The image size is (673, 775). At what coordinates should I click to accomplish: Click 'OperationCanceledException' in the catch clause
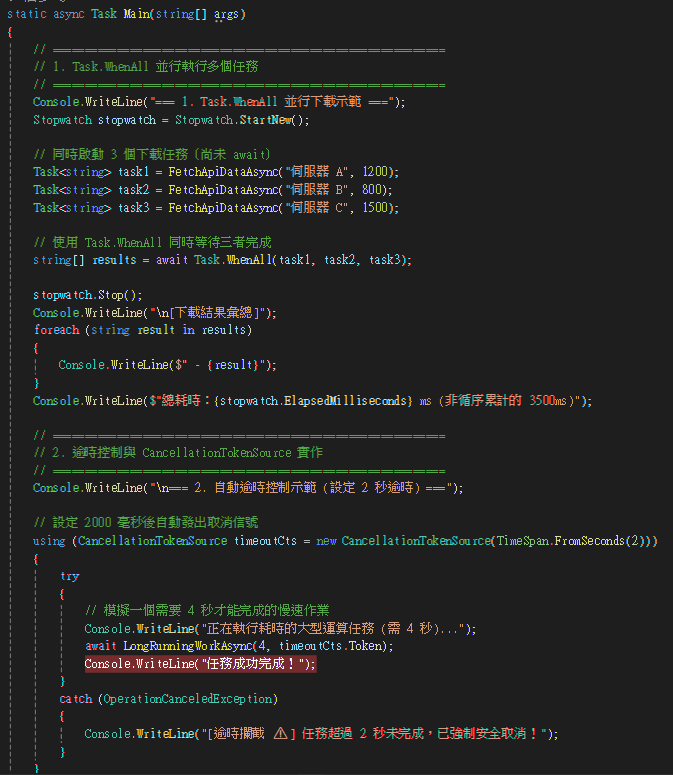click(x=187, y=699)
